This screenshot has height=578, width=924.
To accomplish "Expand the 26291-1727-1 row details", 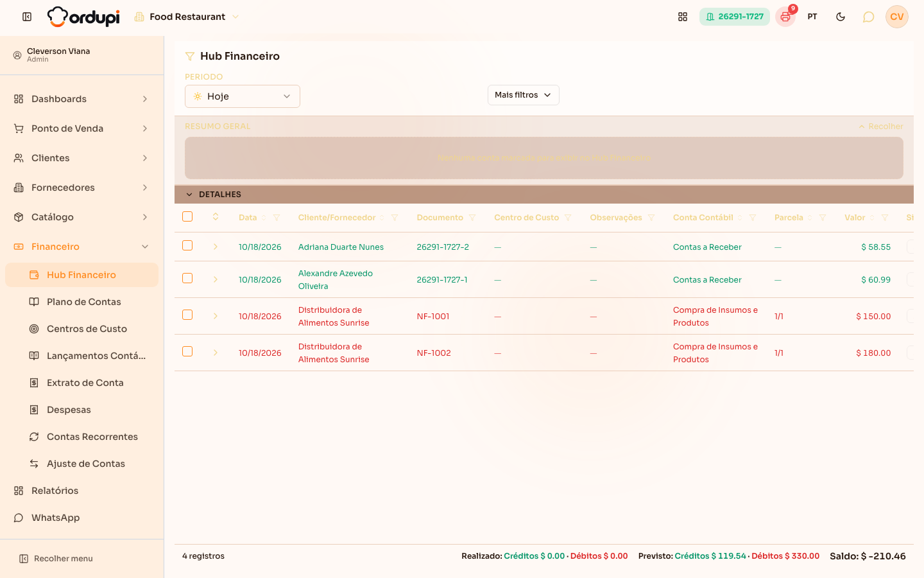I will tap(216, 280).
